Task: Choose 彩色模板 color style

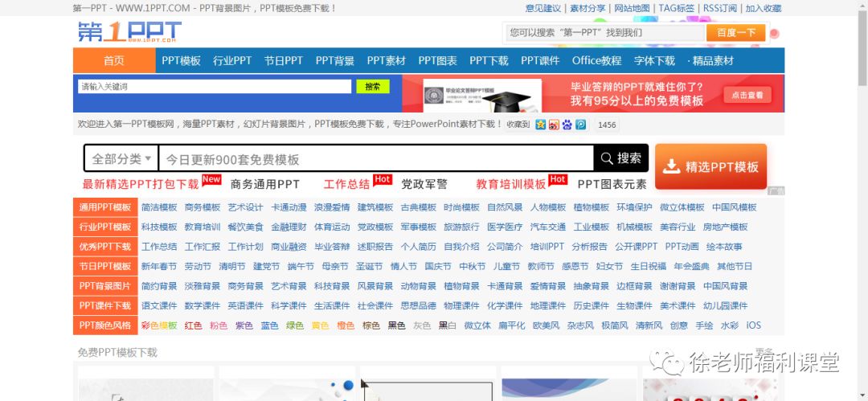Action: click(159, 325)
